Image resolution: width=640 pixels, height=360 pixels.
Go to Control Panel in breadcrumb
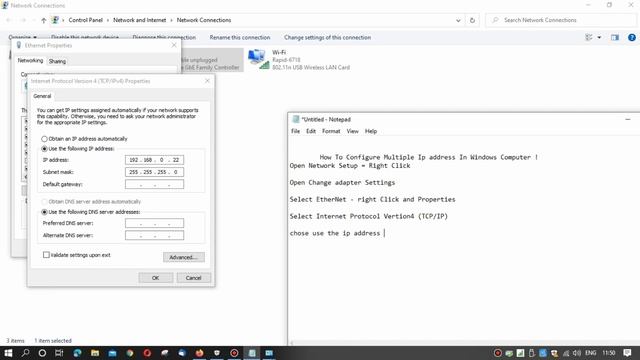click(x=86, y=20)
